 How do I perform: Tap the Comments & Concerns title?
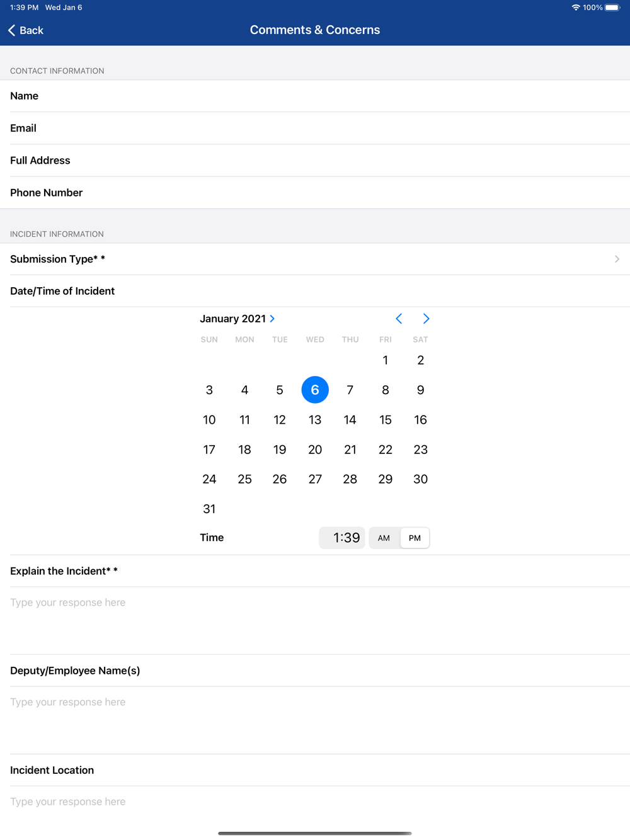click(x=315, y=30)
